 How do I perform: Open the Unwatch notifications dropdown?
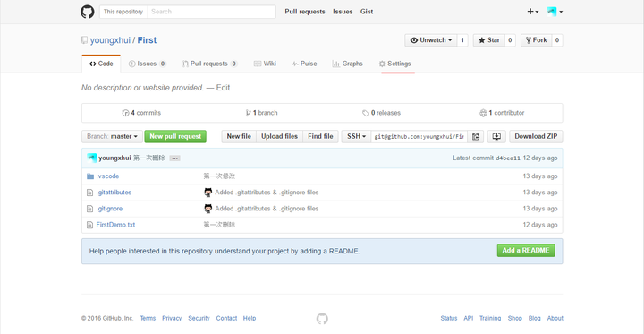(x=431, y=40)
